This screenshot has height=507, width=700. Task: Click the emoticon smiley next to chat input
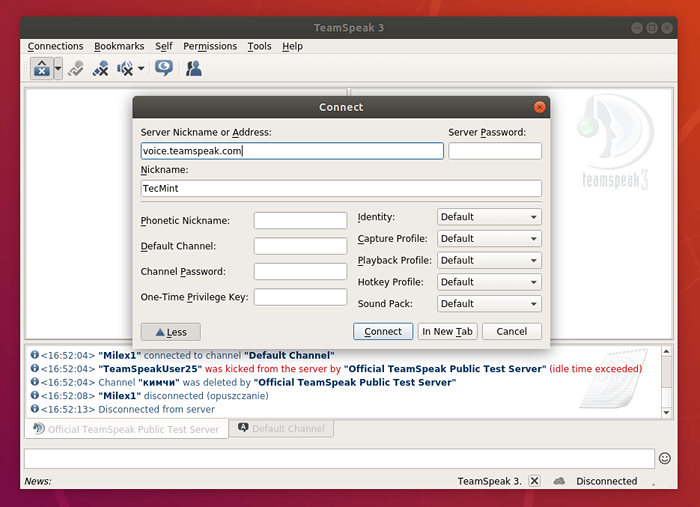click(665, 458)
